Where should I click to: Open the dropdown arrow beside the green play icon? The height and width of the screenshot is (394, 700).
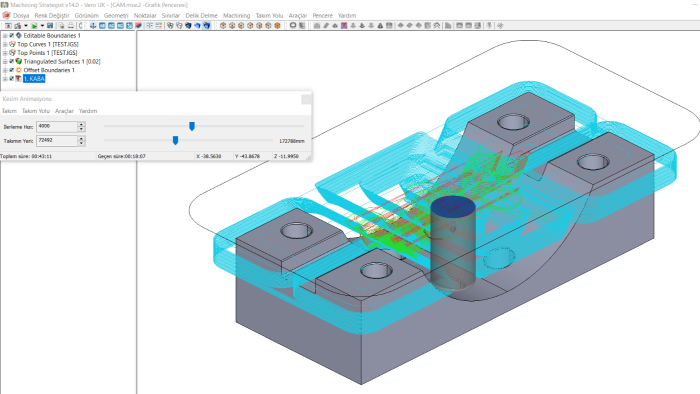pyautogui.click(x=42, y=26)
